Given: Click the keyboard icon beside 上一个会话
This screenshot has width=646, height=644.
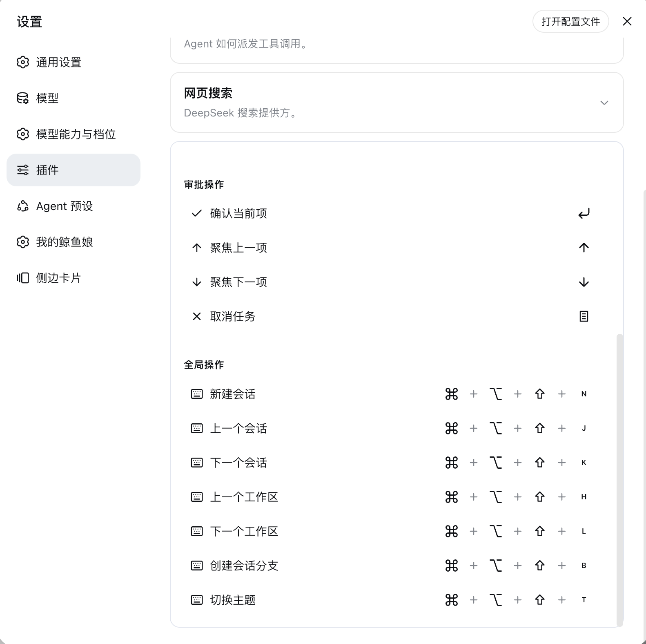Looking at the screenshot, I should 197,428.
